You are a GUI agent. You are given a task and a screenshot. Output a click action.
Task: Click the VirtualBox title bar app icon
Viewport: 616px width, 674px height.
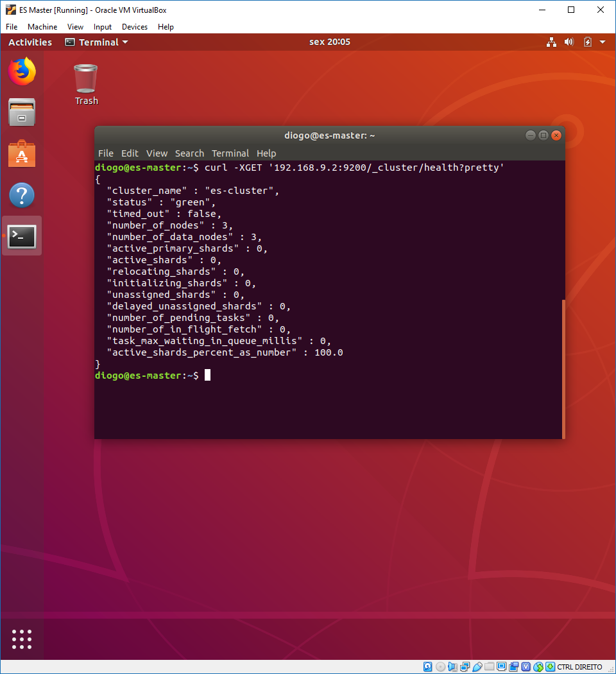(x=11, y=10)
